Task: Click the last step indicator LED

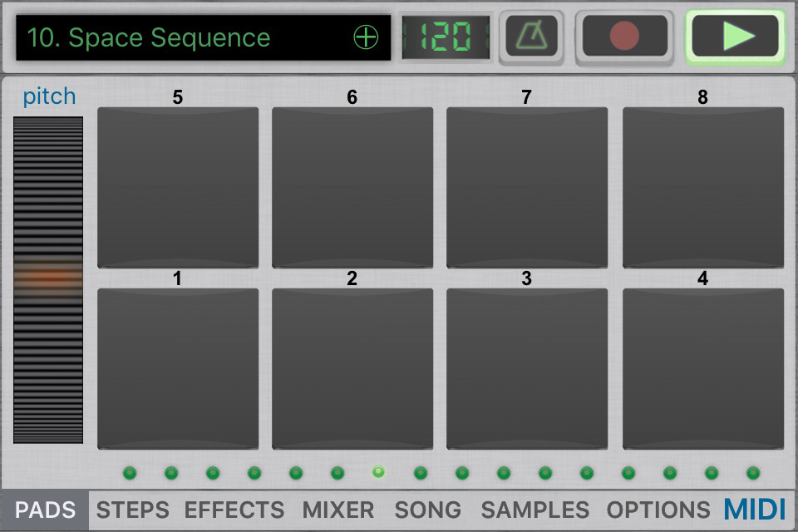Action: click(753, 473)
